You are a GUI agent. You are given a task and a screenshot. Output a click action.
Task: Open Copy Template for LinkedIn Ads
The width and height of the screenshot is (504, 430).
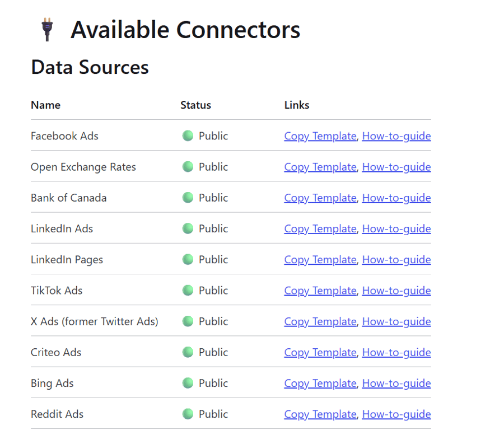pyautogui.click(x=320, y=229)
